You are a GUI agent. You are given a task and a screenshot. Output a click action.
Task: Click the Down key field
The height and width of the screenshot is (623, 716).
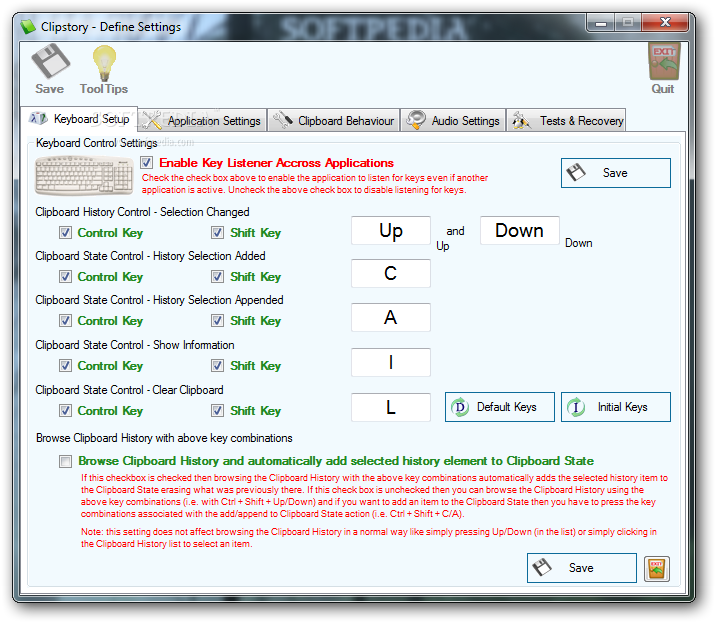click(520, 231)
